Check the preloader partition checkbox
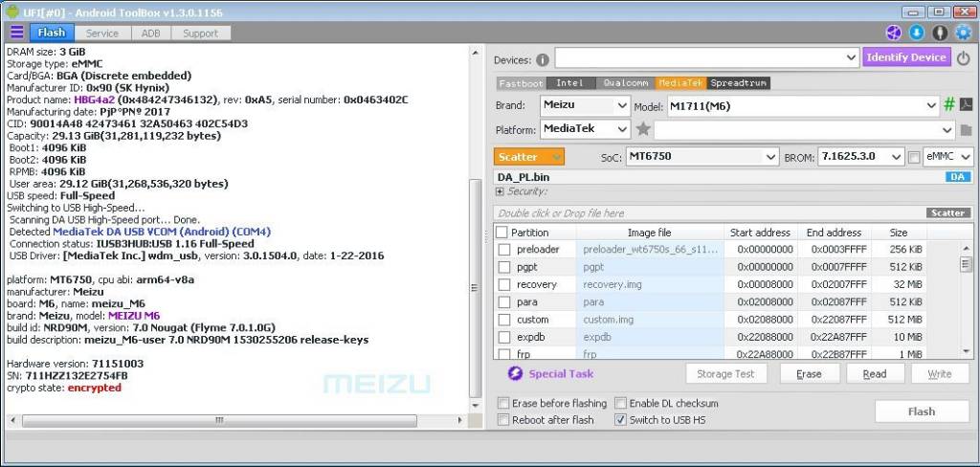 tap(504, 250)
